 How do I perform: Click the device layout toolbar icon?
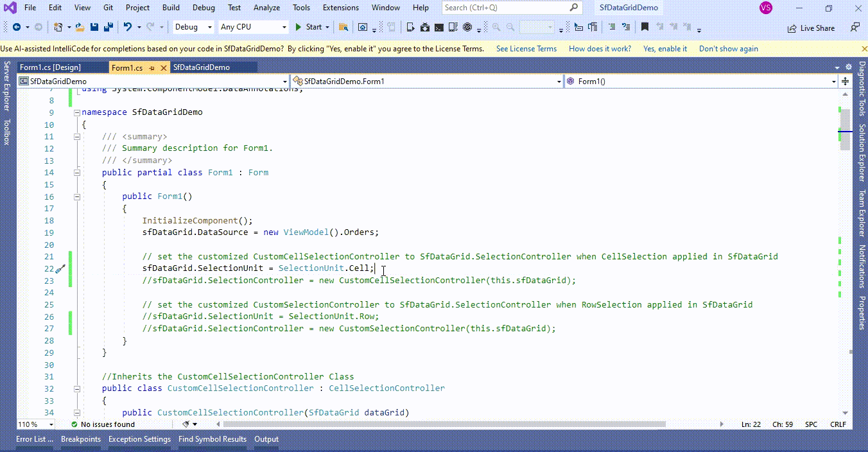pyautogui.click(x=453, y=27)
